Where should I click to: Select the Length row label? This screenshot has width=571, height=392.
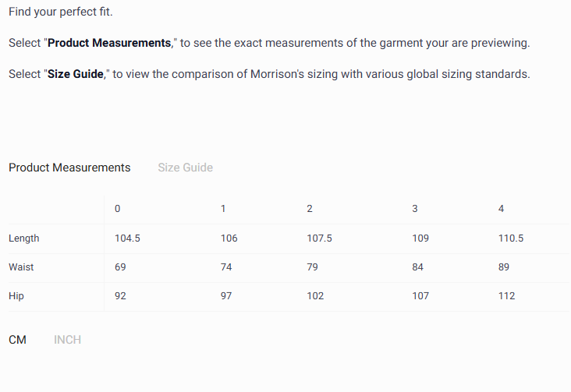click(24, 238)
